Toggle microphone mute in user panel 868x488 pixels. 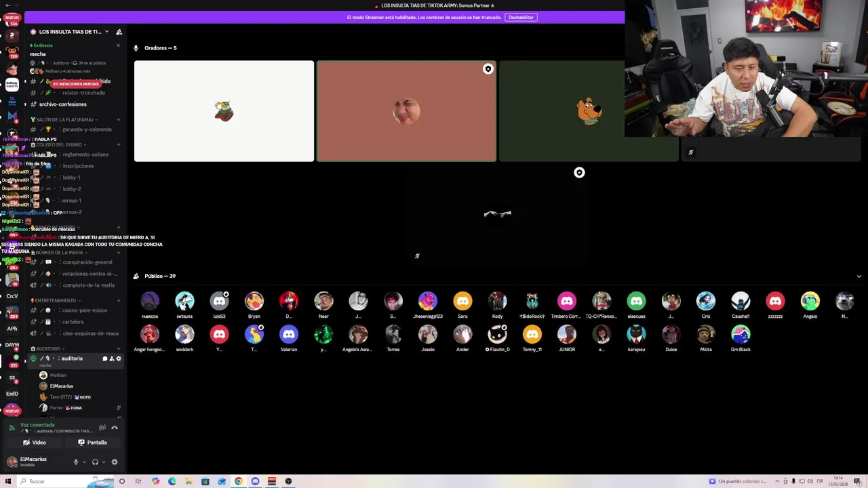pos(76,462)
